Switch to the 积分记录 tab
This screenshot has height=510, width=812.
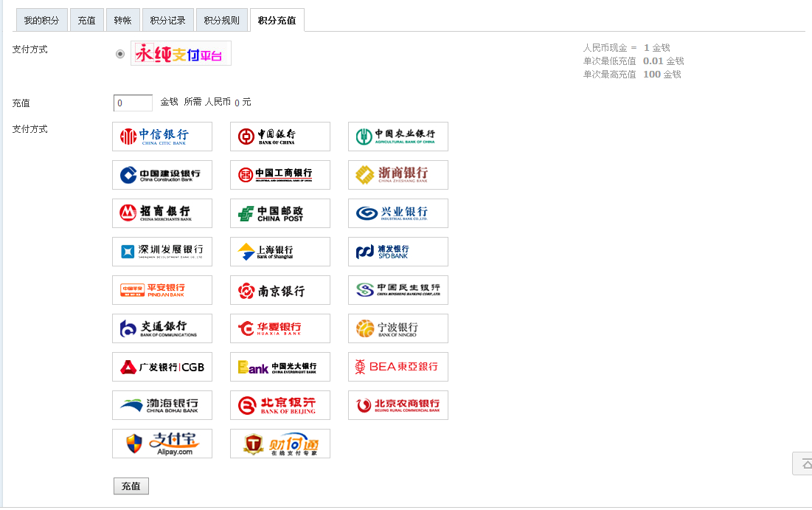tap(168, 20)
